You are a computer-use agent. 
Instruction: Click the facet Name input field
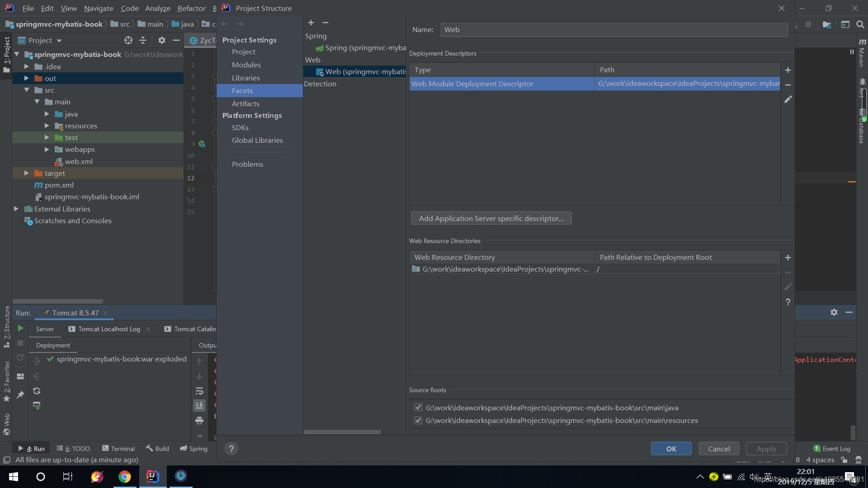[614, 30]
